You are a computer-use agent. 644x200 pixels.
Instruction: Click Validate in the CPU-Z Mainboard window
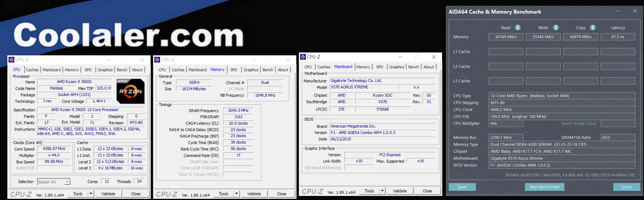pyautogui.click(x=400, y=191)
